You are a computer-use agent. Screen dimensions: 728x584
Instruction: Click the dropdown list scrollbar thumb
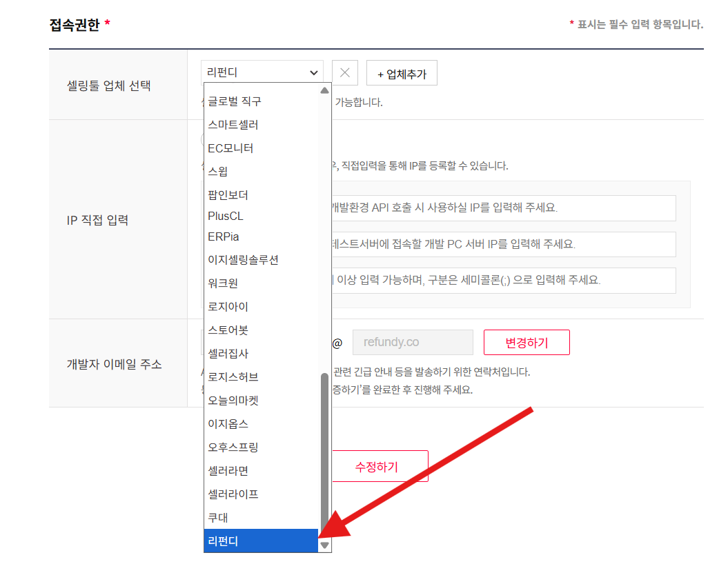[324, 454]
